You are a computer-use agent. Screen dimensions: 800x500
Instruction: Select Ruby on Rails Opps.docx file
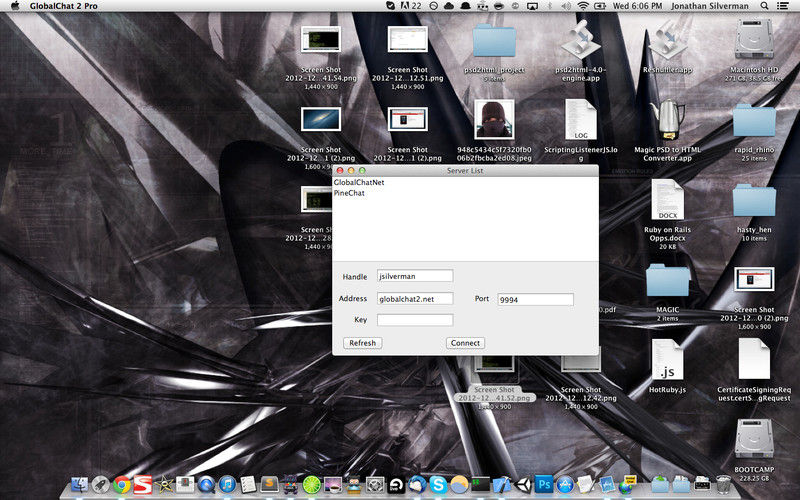coord(667,199)
